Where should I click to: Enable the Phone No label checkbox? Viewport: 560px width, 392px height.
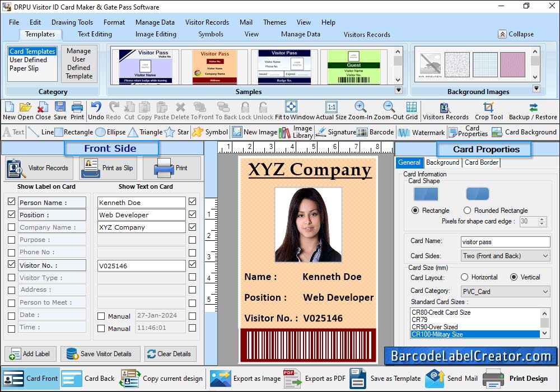pos(11,253)
